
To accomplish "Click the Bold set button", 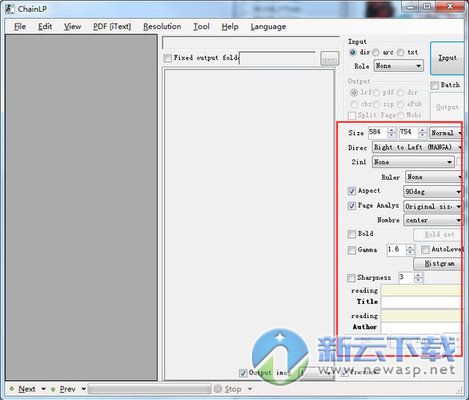I will click(x=438, y=235).
